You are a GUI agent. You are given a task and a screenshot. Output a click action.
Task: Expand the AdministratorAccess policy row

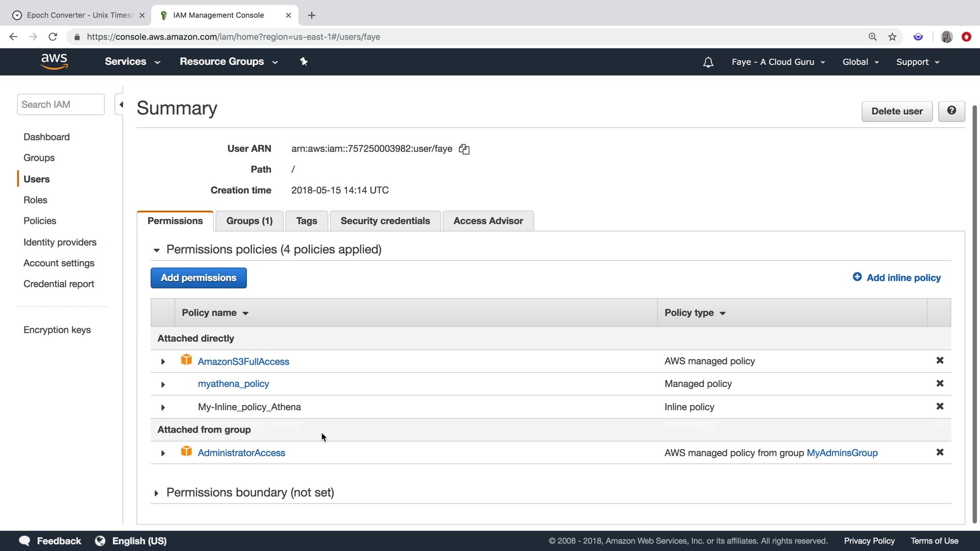coord(163,453)
